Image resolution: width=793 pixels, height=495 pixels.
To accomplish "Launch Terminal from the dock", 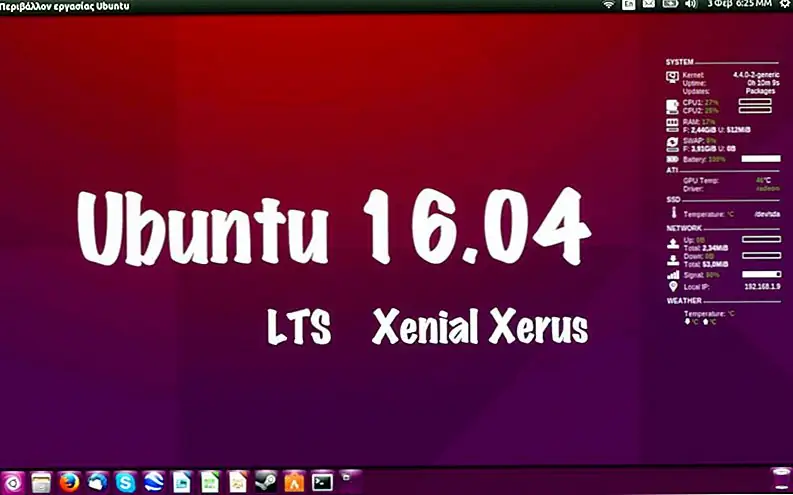I will coord(322,482).
